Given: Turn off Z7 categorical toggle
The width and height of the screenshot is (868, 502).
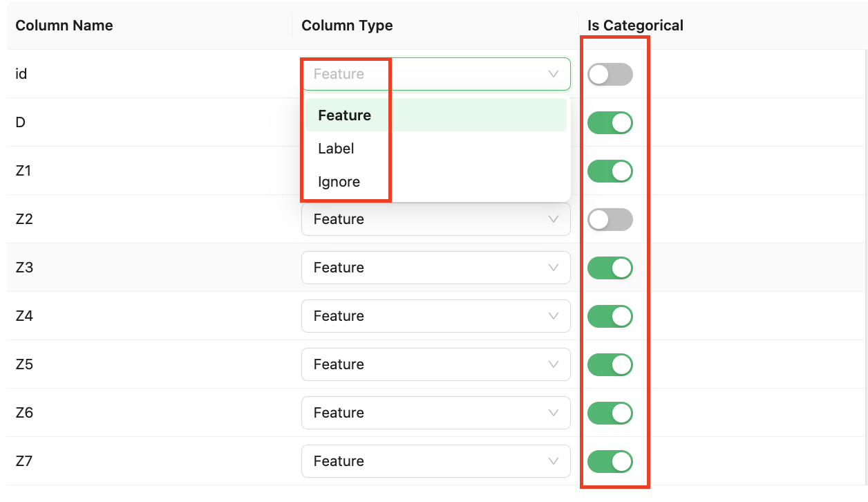Looking at the screenshot, I should [x=610, y=462].
